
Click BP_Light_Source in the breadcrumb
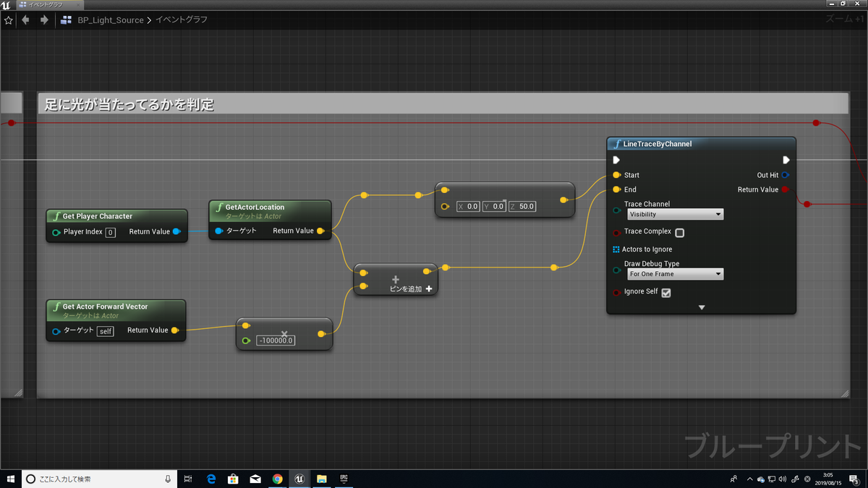(111, 20)
